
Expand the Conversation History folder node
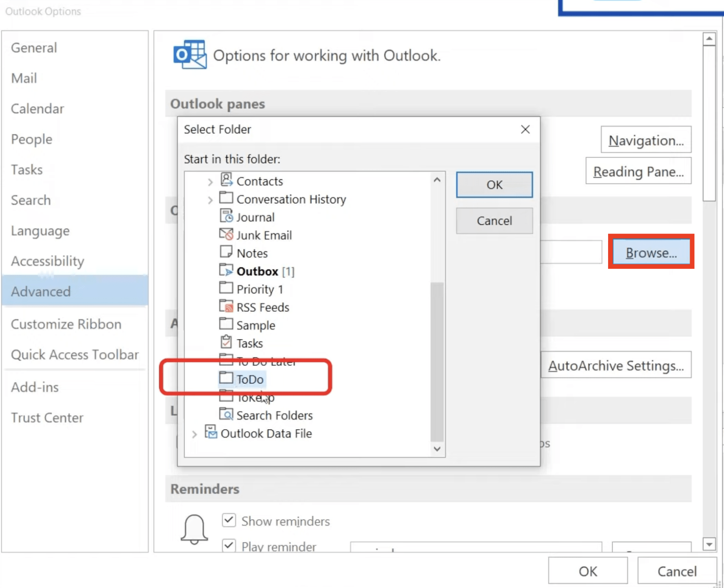pos(210,200)
